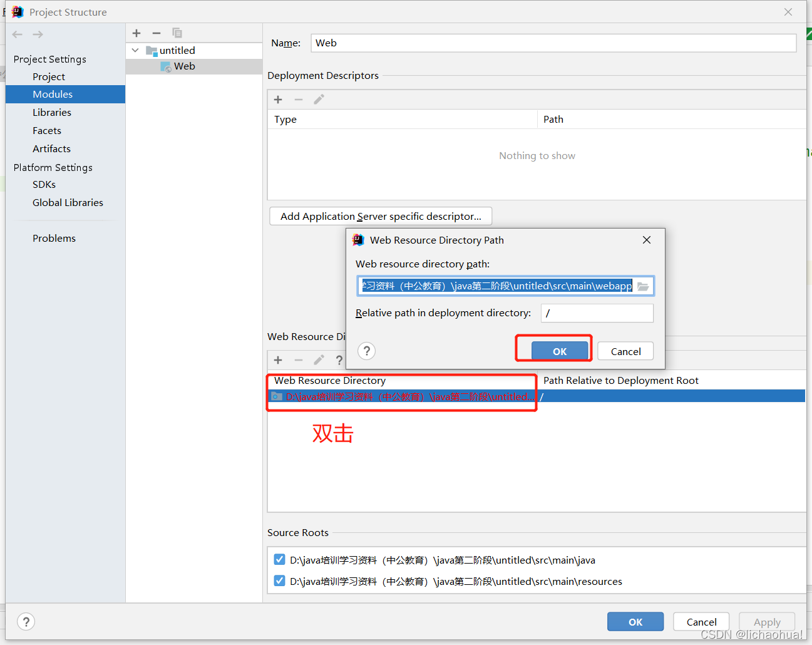Open Global Libraries settings
Viewport: 812px width, 645px height.
(x=68, y=202)
